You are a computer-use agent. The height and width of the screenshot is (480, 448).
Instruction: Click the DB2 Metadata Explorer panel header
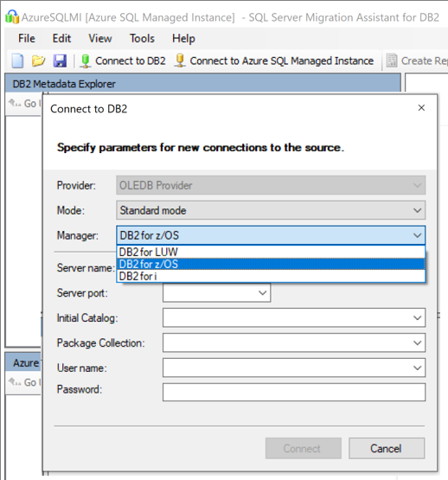pyautogui.click(x=202, y=84)
